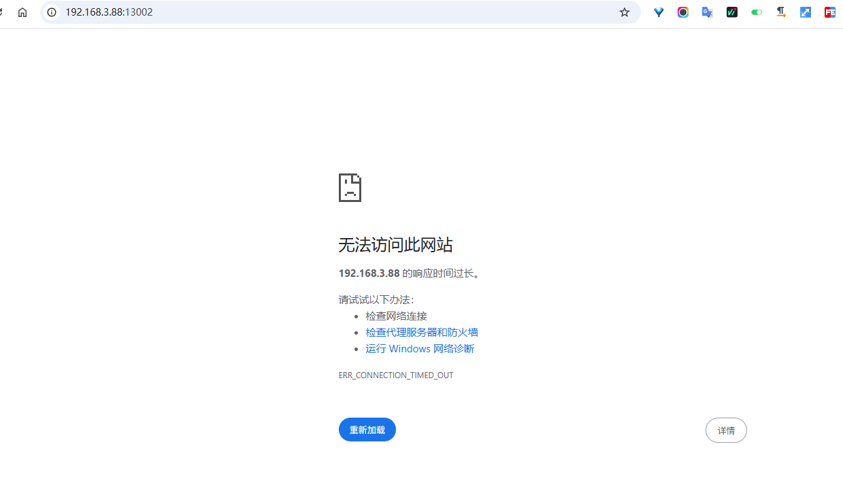Click the green toggle switch extension
Viewport: 843px width, 504px height.
pos(757,12)
